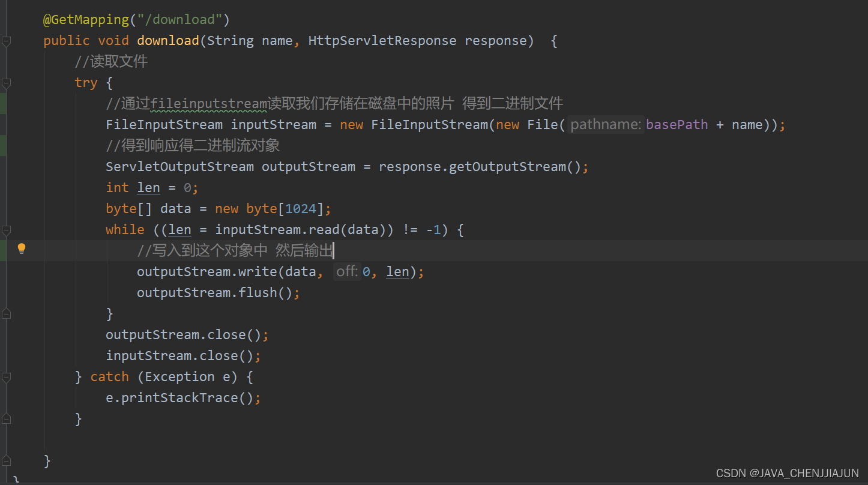Click new File constructor call
Viewport: 868px width, 485px height.
pos(531,125)
